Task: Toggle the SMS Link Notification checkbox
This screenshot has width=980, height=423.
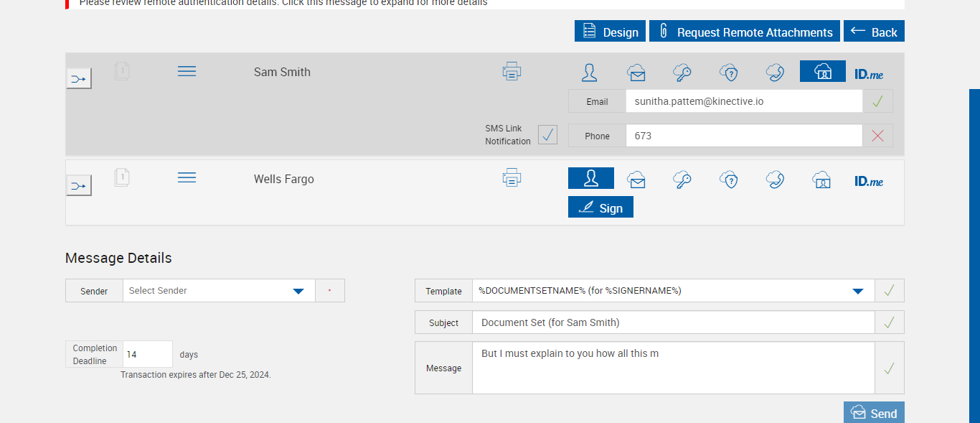Action: (547, 134)
